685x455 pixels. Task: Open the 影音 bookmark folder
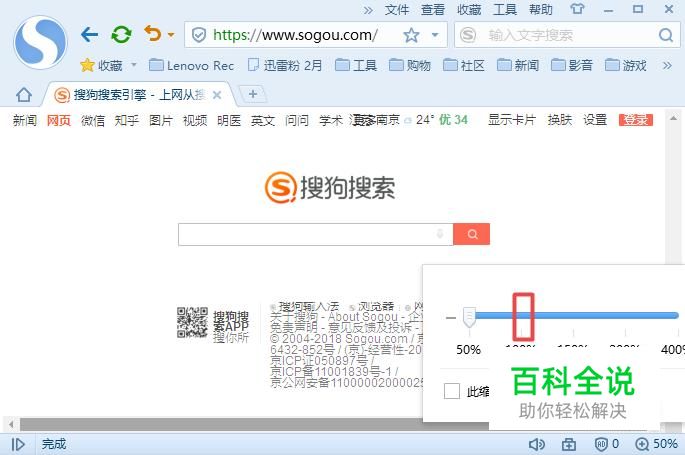[572, 65]
